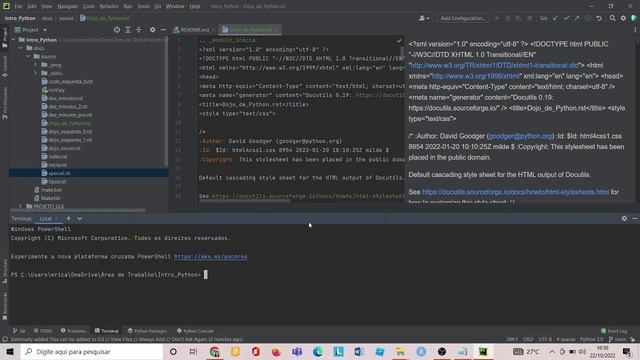Click Collapse All in Project panel toolbar
640x360 pixels.
pos(138,30)
